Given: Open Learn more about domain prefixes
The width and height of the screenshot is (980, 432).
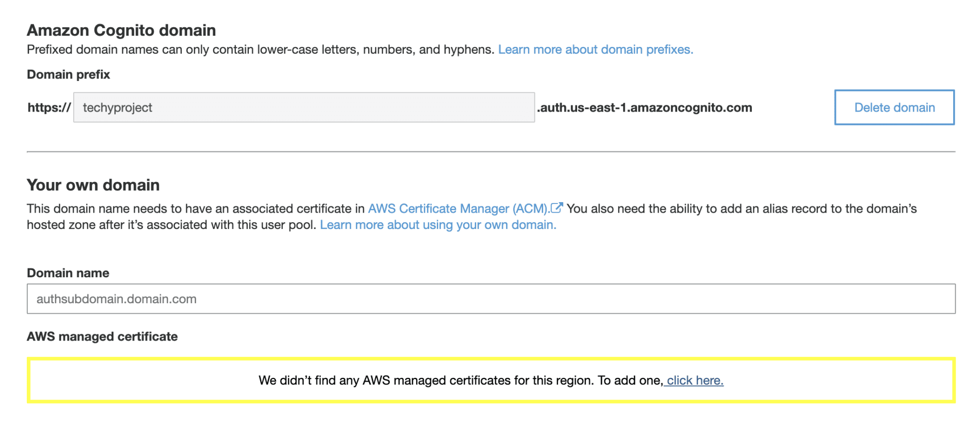Looking at the screenshot, I should pos(595,49).
